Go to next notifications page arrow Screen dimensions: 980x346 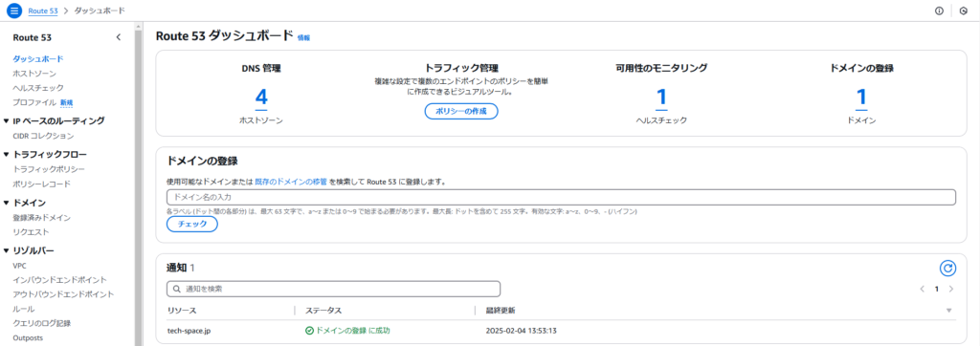coord(950,290)
